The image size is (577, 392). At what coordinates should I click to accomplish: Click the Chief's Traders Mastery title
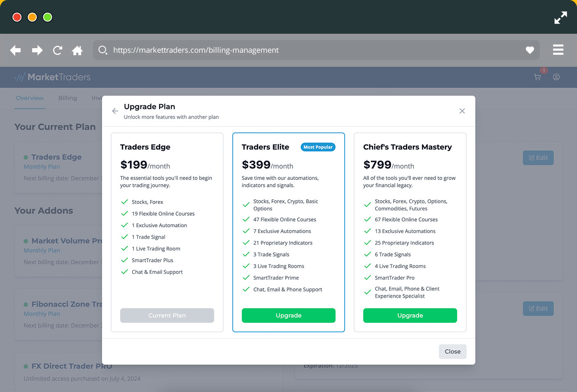click(408, 147)
